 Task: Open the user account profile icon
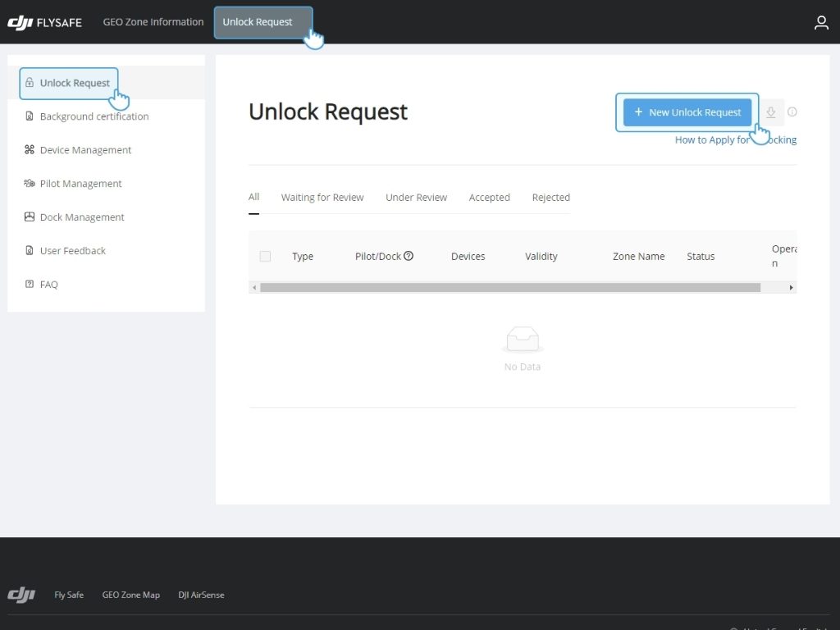click(x=821, y=23)
